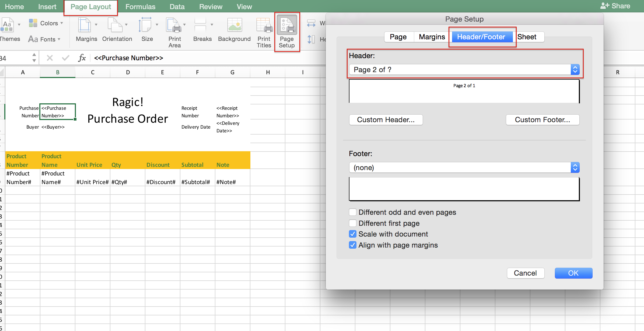Expand the Print Area dropdown arrow
This screenshot has width=644, height=331.
coord(184,24)
